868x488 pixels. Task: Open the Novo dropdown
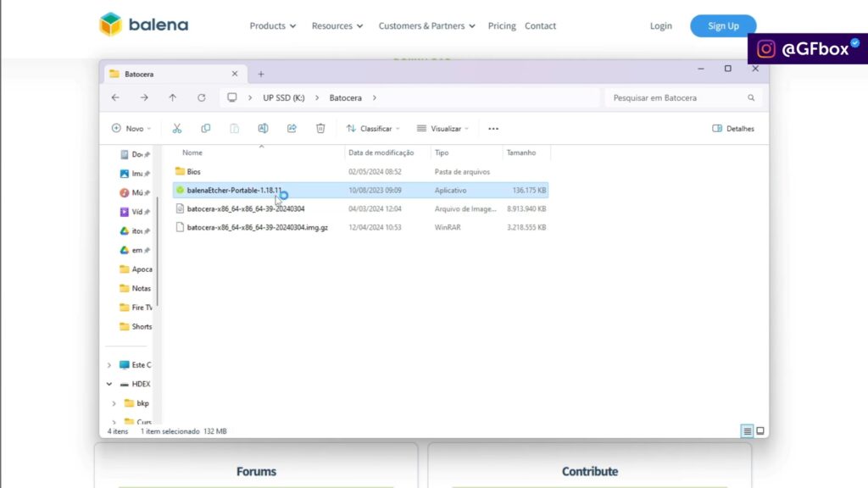[x=131, y=129]
